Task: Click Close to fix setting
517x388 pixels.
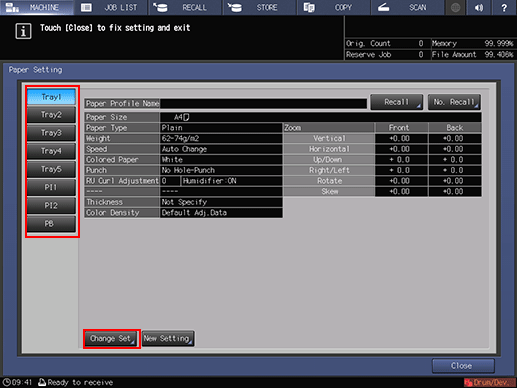Action: click(463, 366)
